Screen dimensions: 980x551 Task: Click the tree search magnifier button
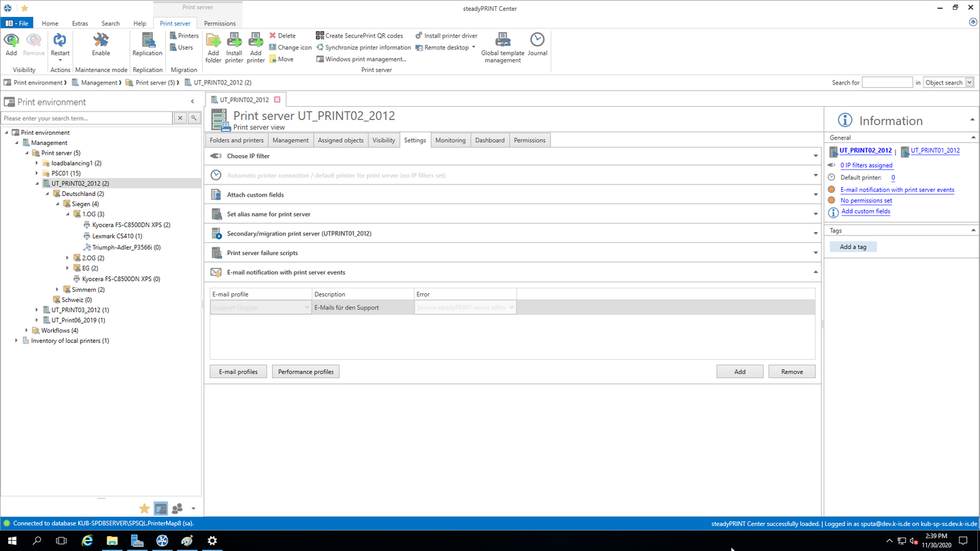(194, 118)
